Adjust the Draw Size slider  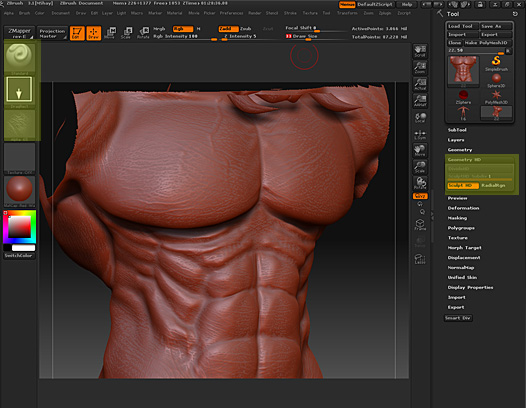[x=315, y=37]
